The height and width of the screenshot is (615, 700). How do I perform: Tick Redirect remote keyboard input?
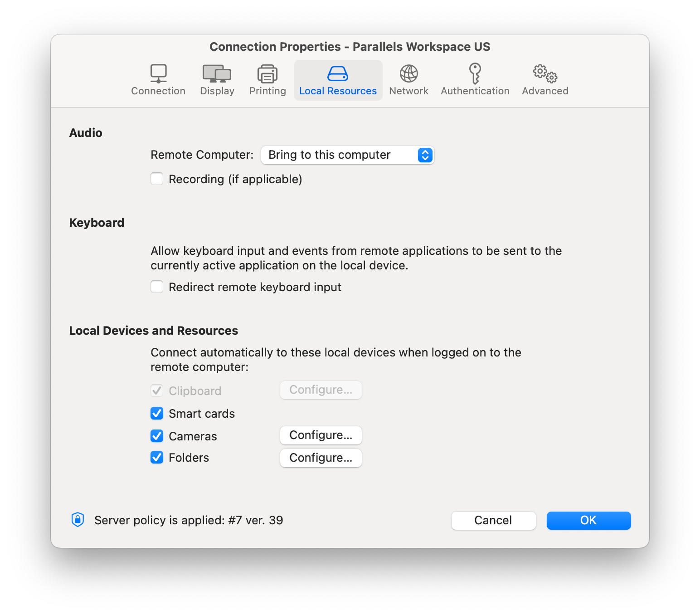(157, 287)
